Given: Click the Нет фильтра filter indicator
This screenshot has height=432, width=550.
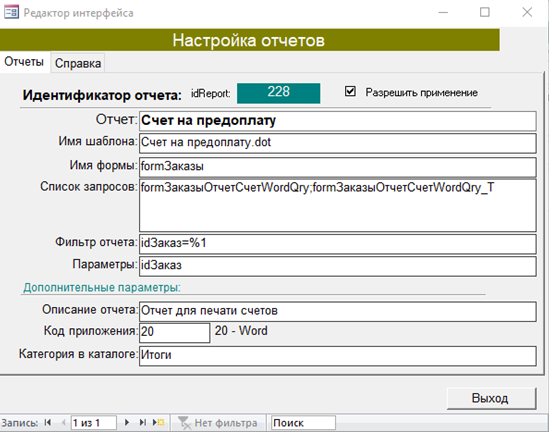Looking at the screenshot, I should click(x=217, y=423).
